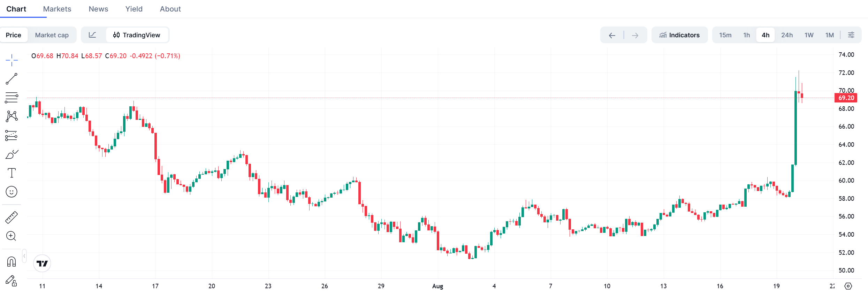
Task: Switch to the Yield tab
Action: point(134,9)
